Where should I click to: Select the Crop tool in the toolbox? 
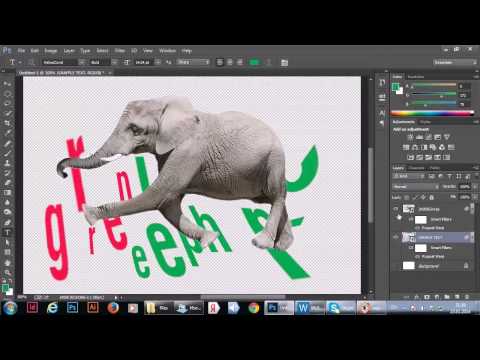coord(7,123)
